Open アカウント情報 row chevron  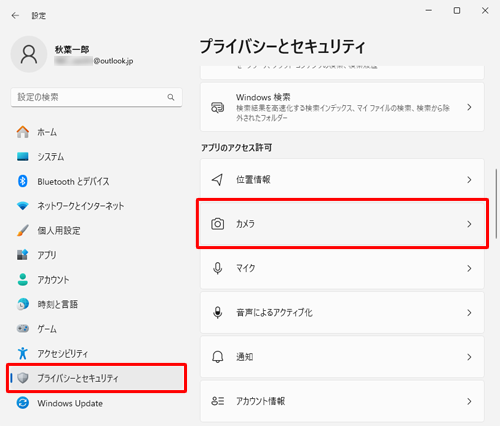(469, 401)
